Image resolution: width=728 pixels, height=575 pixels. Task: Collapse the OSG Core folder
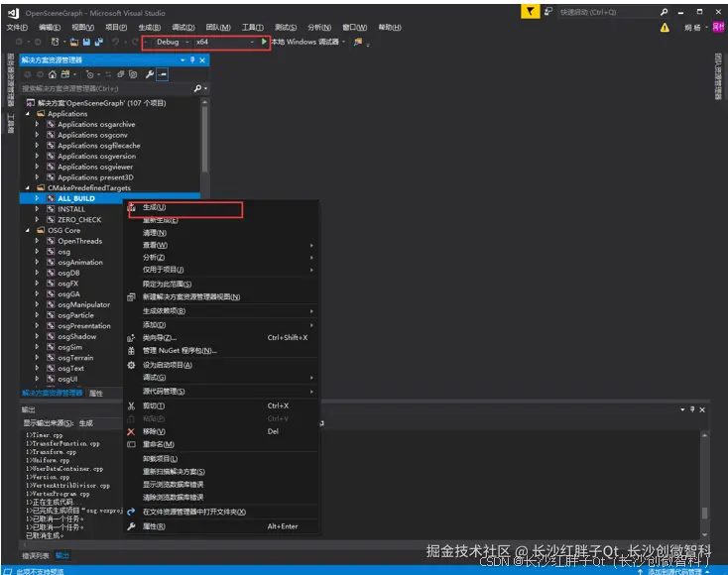(x=28, y=230)
